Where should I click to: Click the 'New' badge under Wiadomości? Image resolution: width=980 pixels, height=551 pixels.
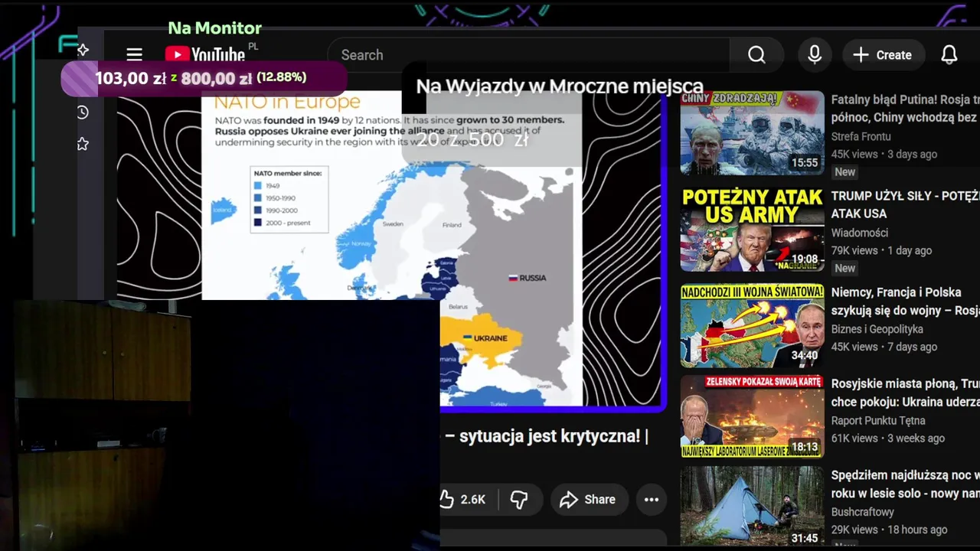point(845,269)
